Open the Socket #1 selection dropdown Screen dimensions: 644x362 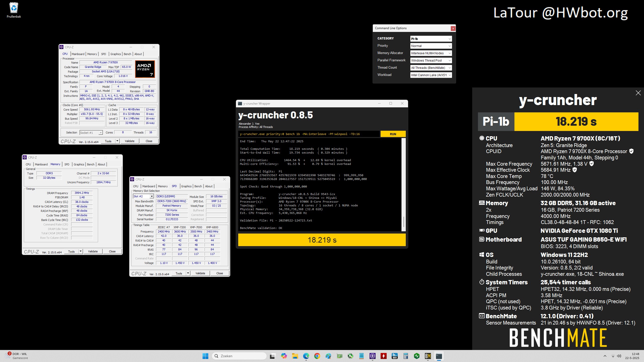(91, 133)
